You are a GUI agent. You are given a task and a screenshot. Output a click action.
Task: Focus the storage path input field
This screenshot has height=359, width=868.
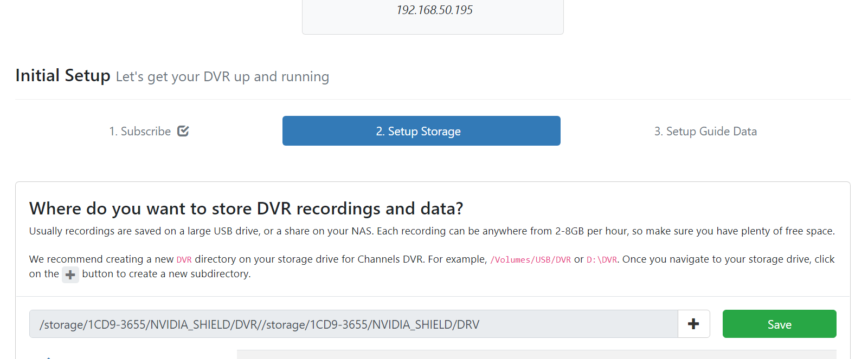(353, 324)
